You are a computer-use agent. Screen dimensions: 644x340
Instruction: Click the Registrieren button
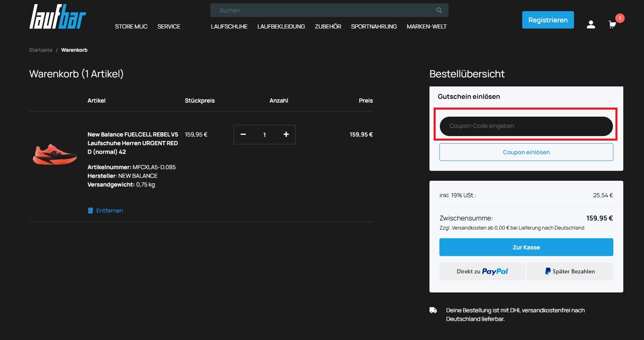548,20
